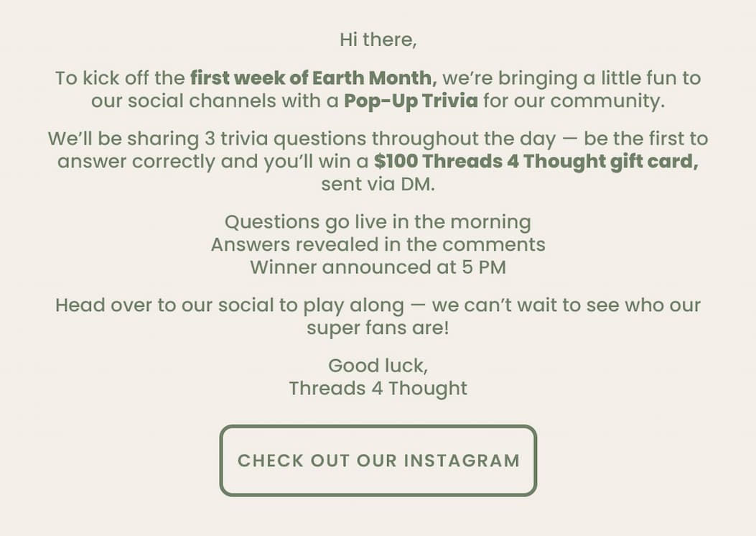Screen dimensions: 756x536
Task: Click the Pop-Up Trivia bold text
Action: 410,101
